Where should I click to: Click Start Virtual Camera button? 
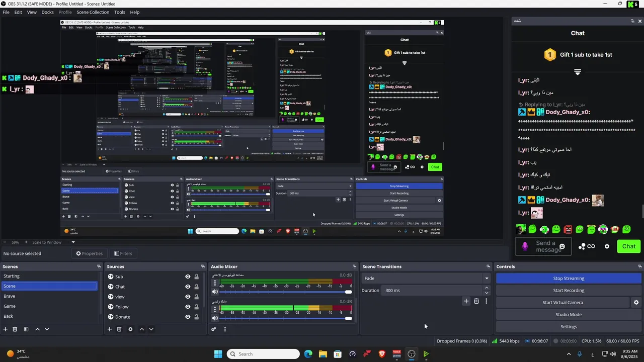(x=562, y=303)
